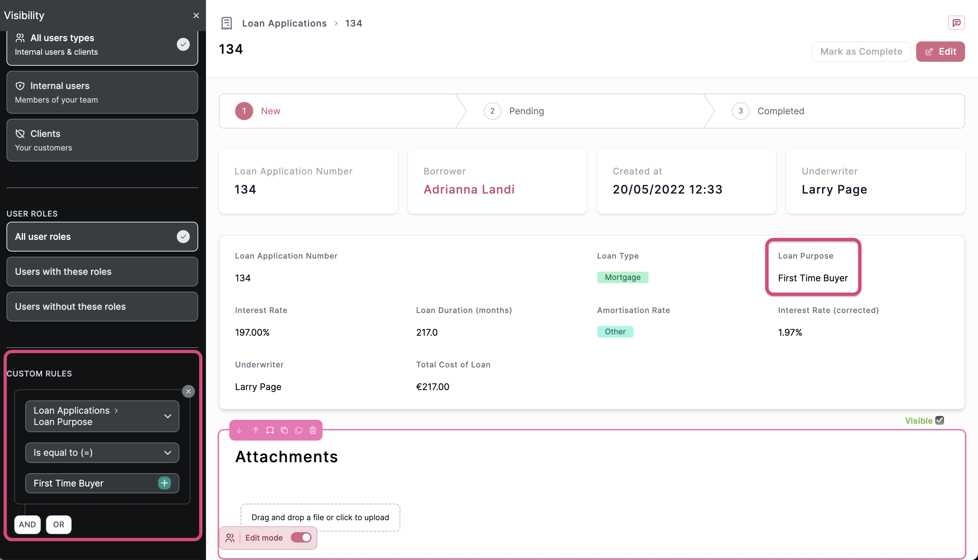978x560 pixels.
Task: Toggle Edit mode switch off
Action: tap(301, 537)
